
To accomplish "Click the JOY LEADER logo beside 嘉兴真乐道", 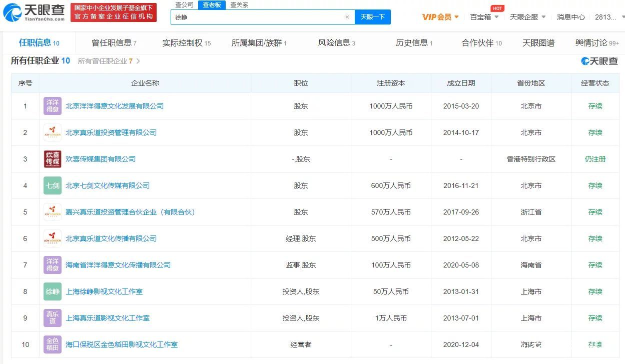I will click(52, 212).
